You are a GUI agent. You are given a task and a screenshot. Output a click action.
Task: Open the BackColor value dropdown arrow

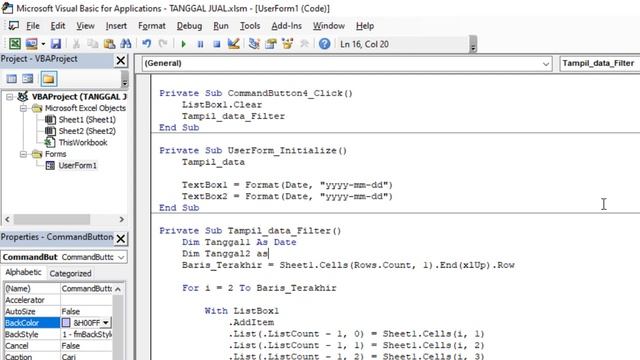tap(106, 323)
